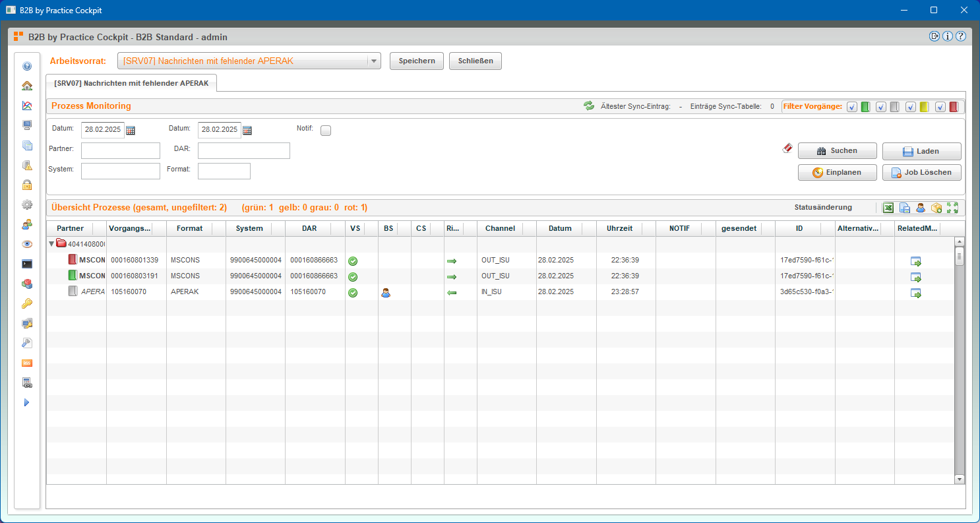The image size is (980, 523).
Task: Open the Arbeitsvorrat dropdown
Action: point(374,61)
